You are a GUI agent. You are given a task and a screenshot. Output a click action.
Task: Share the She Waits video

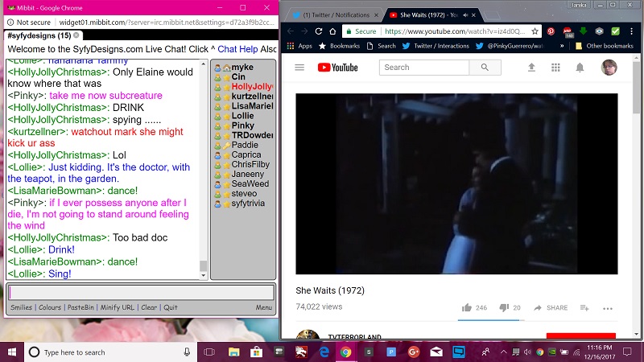tap(551, 308)
